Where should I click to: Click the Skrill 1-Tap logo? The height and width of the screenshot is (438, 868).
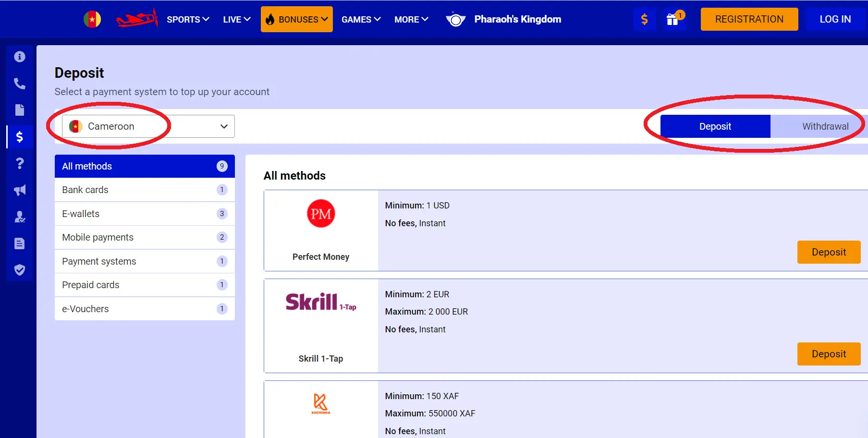tap(321, 302)
